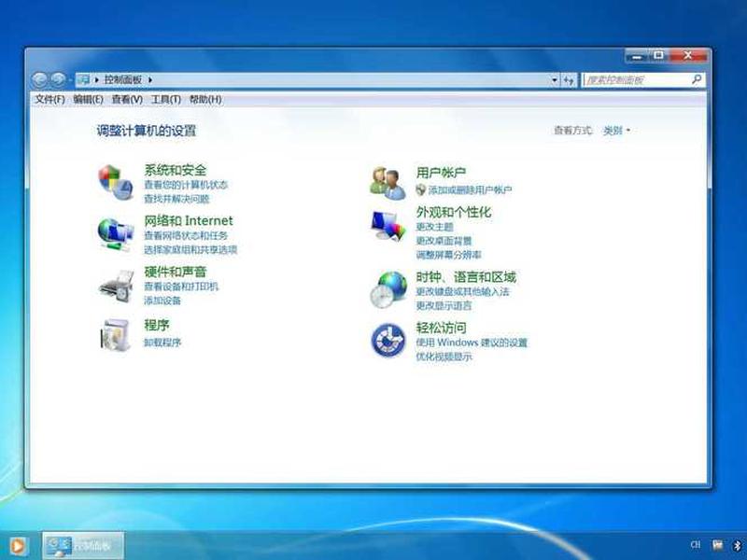Open the 外观和个性化 monitor icon
This screenshot has height=560, width=747.
[388, 226]
